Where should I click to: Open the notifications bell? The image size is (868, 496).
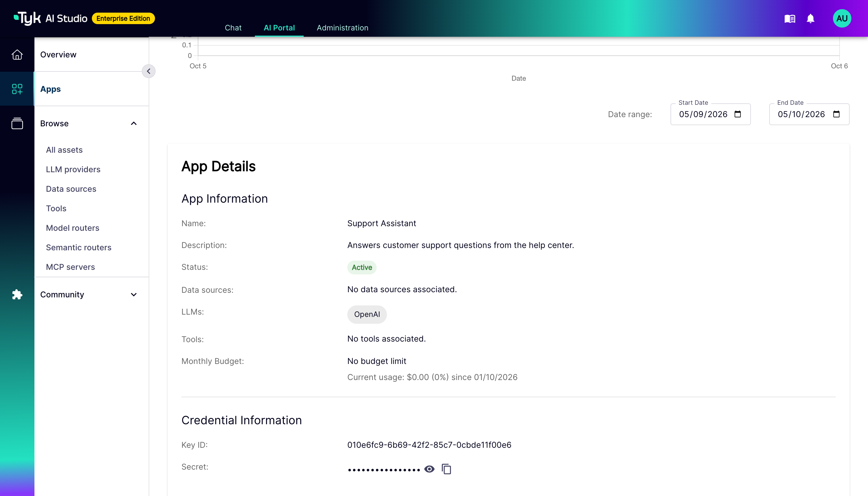[810, 18]
